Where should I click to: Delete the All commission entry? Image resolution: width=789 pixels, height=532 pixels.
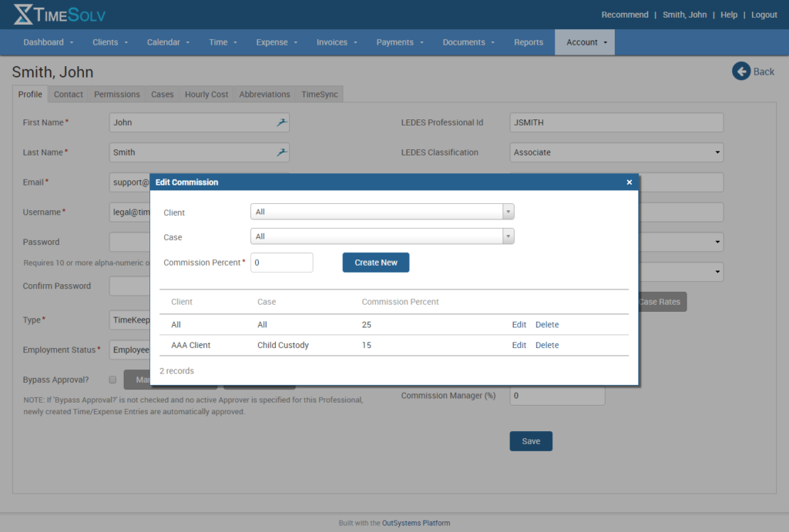pyautogui.click(x=547, y=324)
